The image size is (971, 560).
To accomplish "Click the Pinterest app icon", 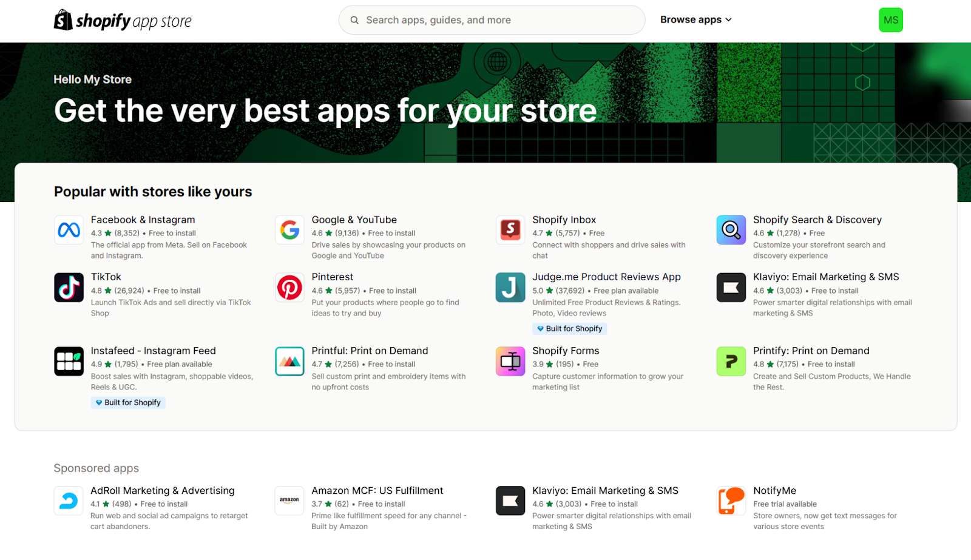I will [x=289, y=288].
